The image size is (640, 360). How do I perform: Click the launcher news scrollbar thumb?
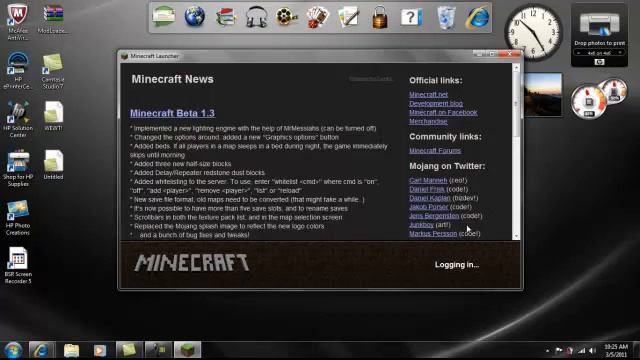click(516, 104)
